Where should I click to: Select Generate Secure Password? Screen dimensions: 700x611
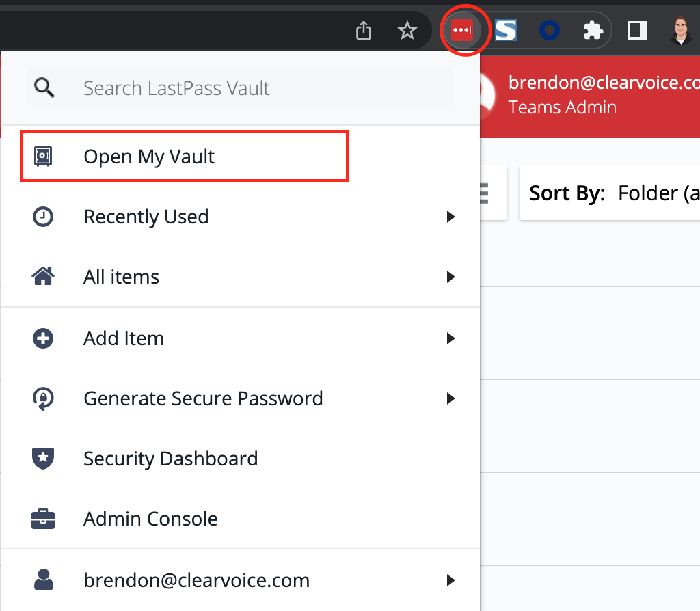coord(241,398)
